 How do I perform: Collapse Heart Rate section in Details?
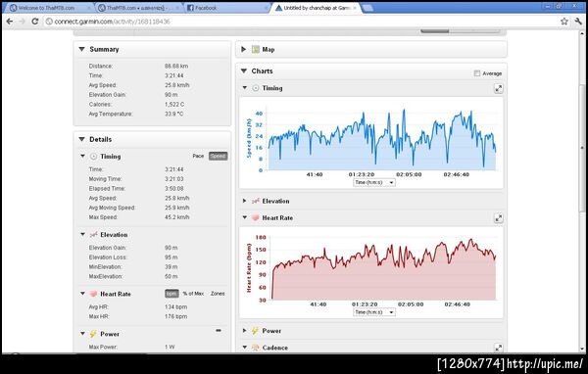pos(83,294)
